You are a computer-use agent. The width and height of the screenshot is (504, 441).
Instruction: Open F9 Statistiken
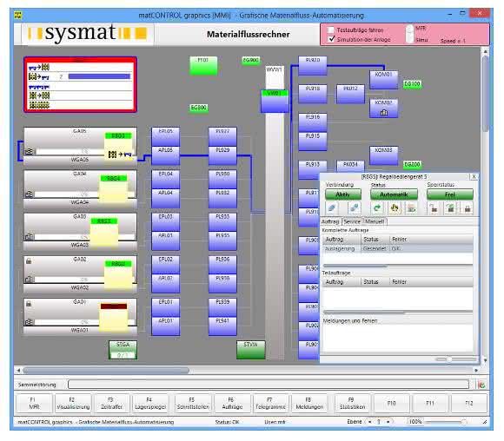352,403
